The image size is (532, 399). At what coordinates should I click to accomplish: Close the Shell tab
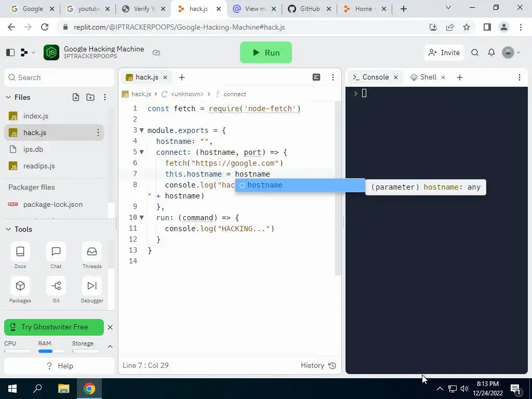coord(443,77)
